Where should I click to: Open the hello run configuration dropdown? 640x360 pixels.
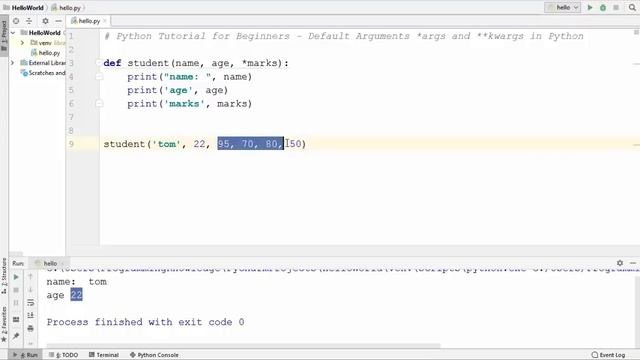coord(562,7)
